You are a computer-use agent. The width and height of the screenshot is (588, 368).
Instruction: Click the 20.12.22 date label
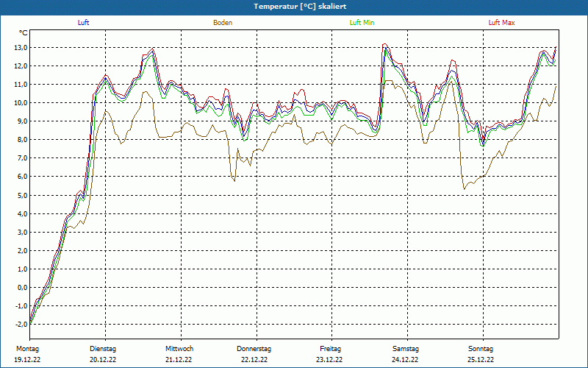[103, 360]
